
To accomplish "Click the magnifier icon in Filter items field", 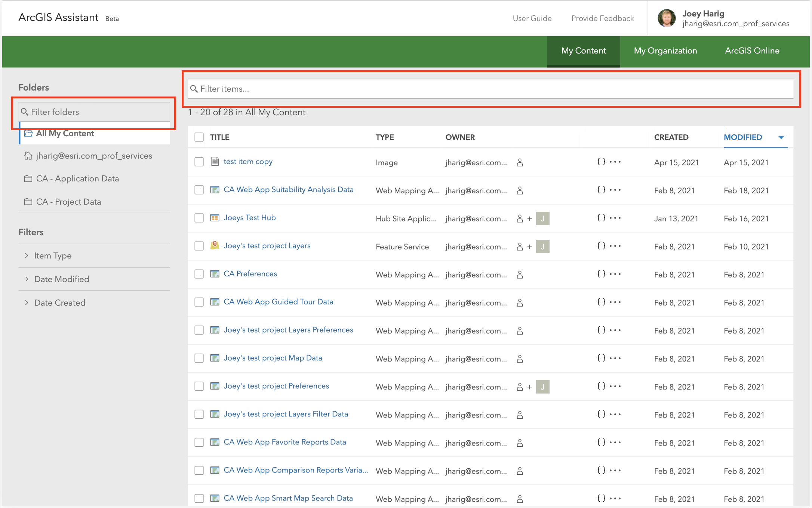I will 194,89.
